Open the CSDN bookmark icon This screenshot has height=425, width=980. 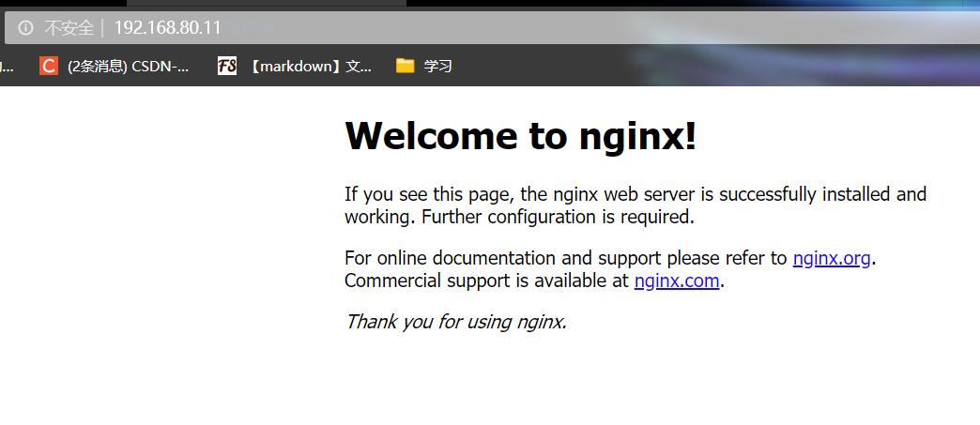(48, 66)
